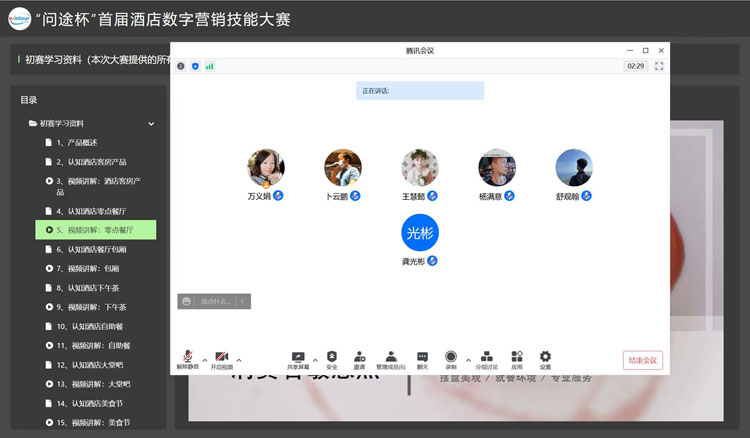
Task: Open video options arrow beside camera
Action: [239, 360]
